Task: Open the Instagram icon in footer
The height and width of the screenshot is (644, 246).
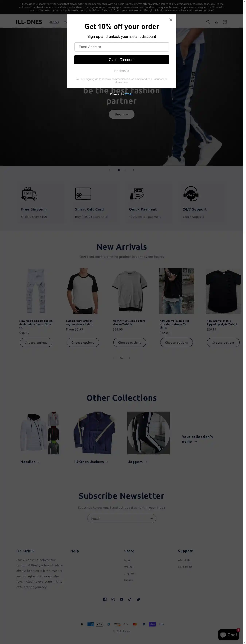Action: click(x=113, y=599)
